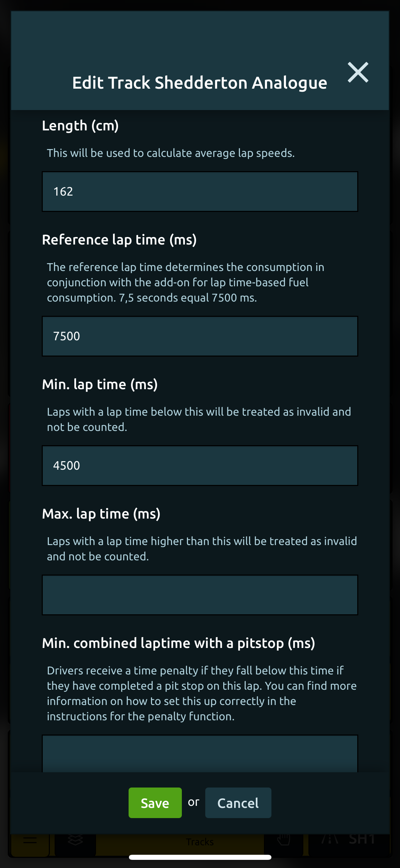Click the empty Max. lap time field

(200, 595)
